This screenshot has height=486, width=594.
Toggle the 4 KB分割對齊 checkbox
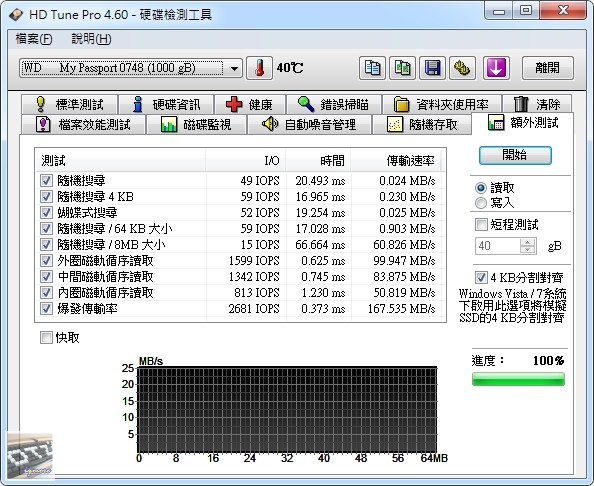pos(481,278)
